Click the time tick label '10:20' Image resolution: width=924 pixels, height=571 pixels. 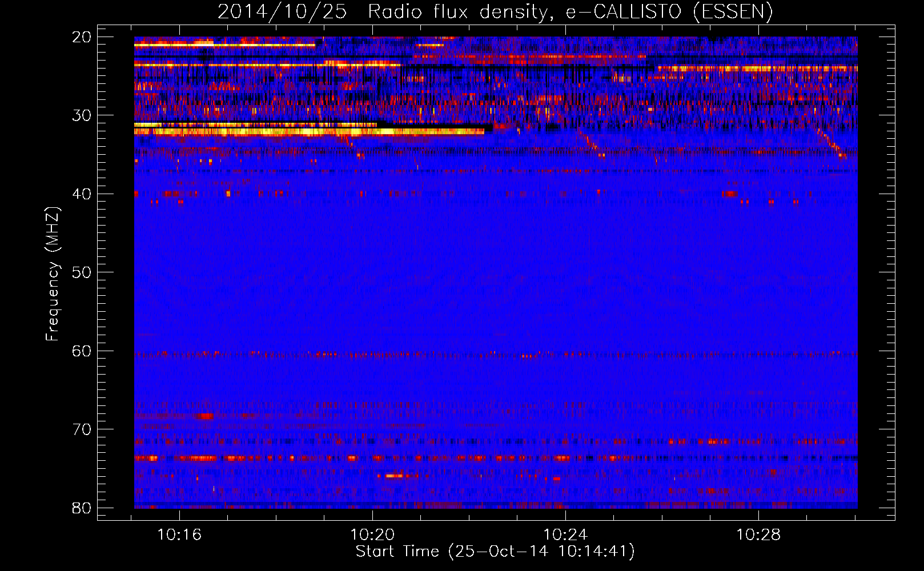[x=372, y=535]
